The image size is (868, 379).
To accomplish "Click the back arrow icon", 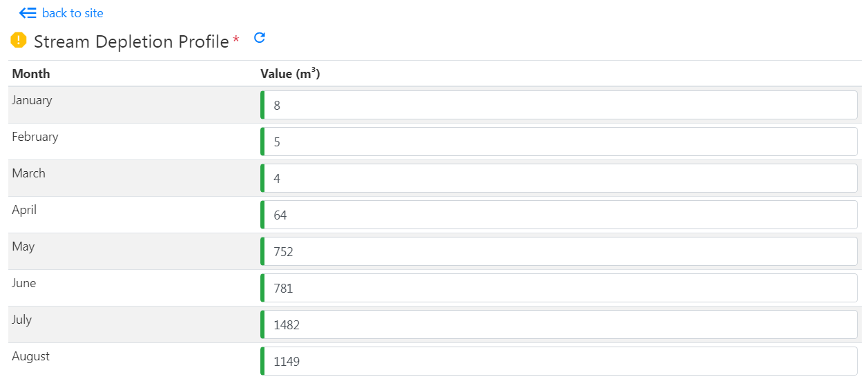I will [x=28, y=13].
